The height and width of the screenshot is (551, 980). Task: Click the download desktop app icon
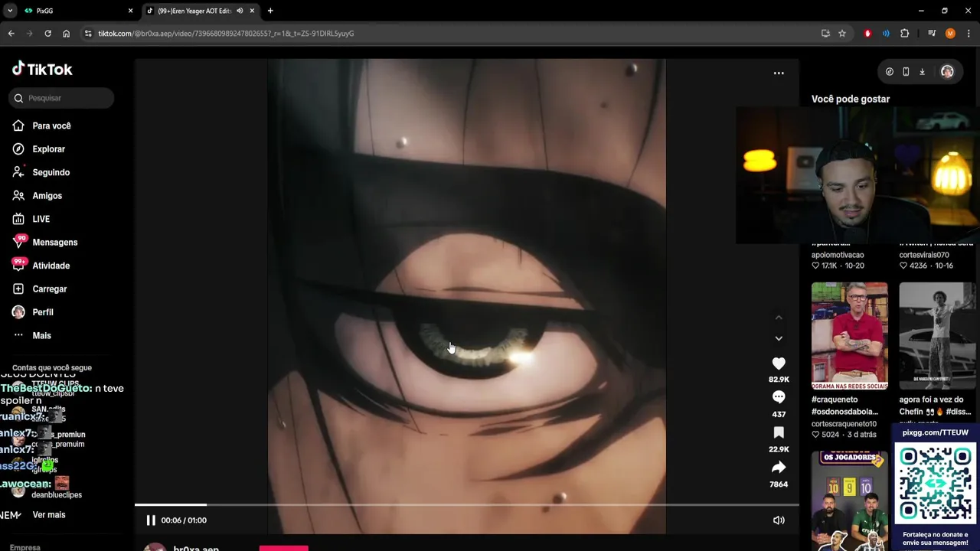[922, 72]
